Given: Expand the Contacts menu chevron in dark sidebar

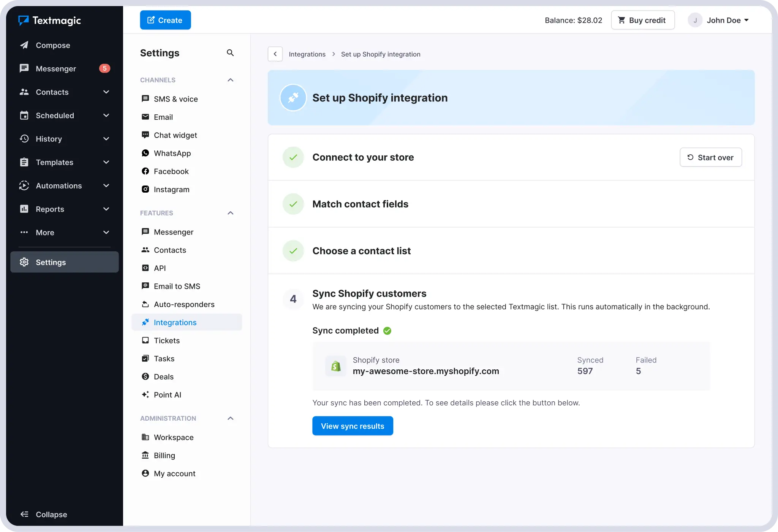Looking at the screenshot, I should point(106,92).
